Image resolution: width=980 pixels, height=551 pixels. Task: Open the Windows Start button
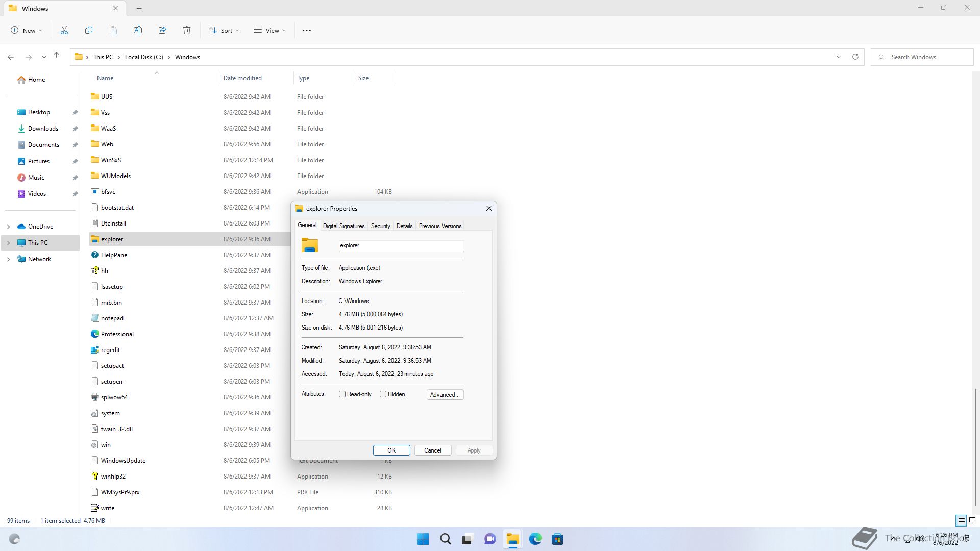pos(423,539)
